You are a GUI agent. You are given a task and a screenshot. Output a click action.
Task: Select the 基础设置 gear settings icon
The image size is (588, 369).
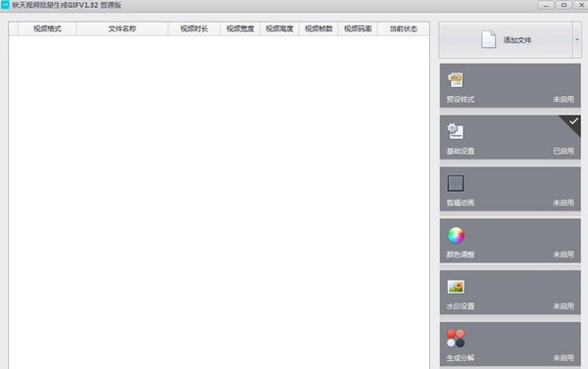click(x=456, y=131)
